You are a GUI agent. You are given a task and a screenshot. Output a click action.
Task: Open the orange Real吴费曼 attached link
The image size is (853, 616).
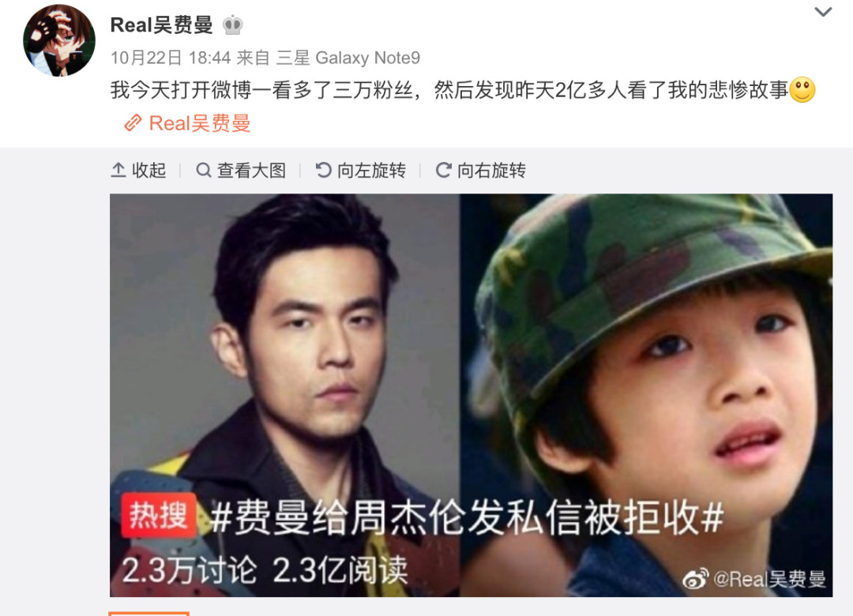pos(200,123)
